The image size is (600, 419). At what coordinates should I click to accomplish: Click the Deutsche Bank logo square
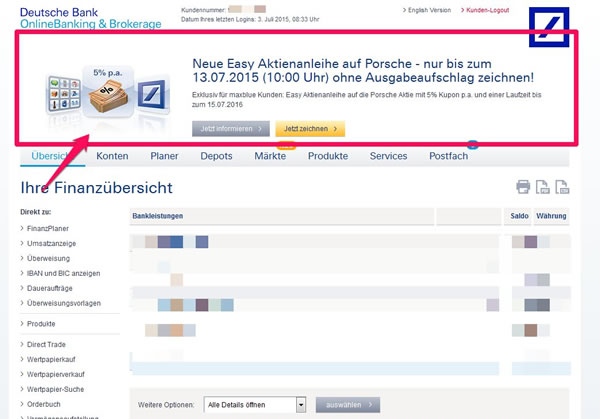pos(549,27)
